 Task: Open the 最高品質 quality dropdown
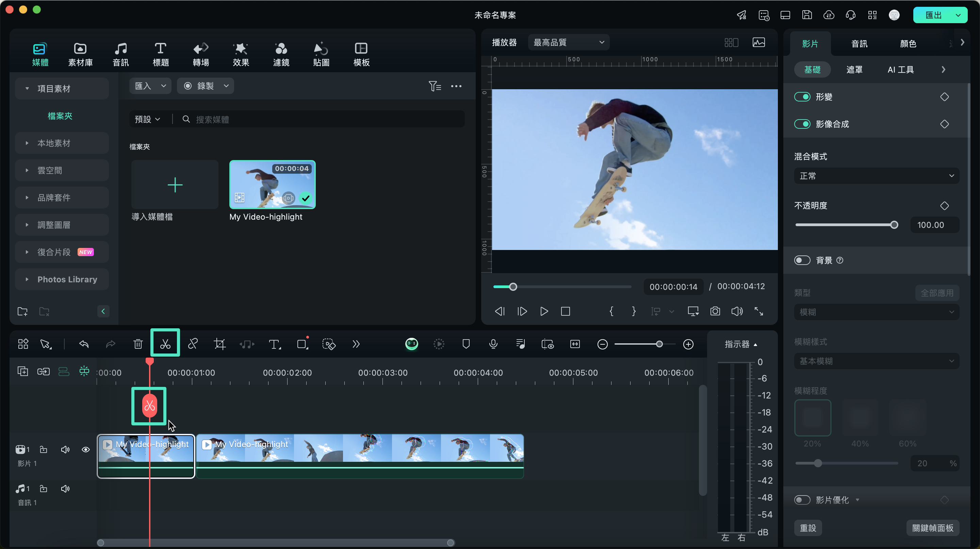(x=569, y=42)
